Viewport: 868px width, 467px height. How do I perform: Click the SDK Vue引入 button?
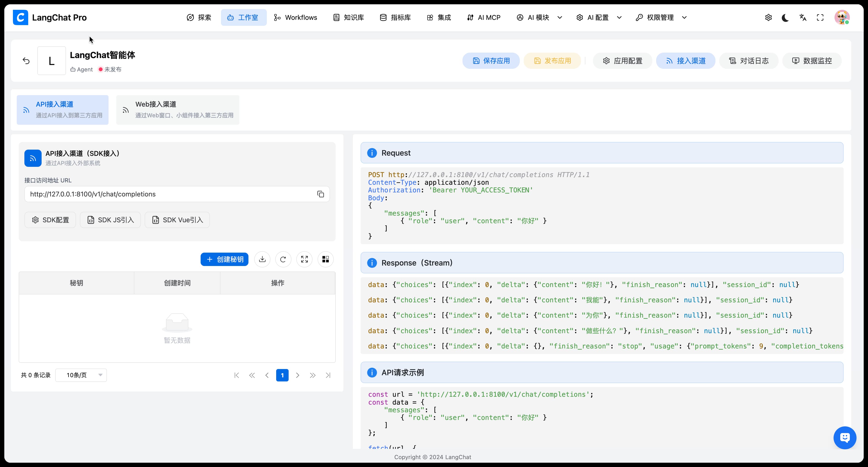point(177,220)
